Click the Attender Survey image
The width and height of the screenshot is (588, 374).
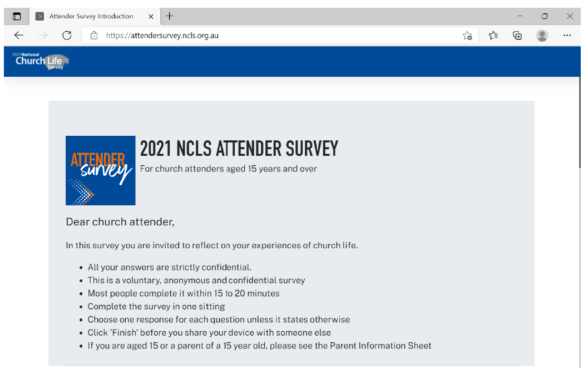coord(101,170)
